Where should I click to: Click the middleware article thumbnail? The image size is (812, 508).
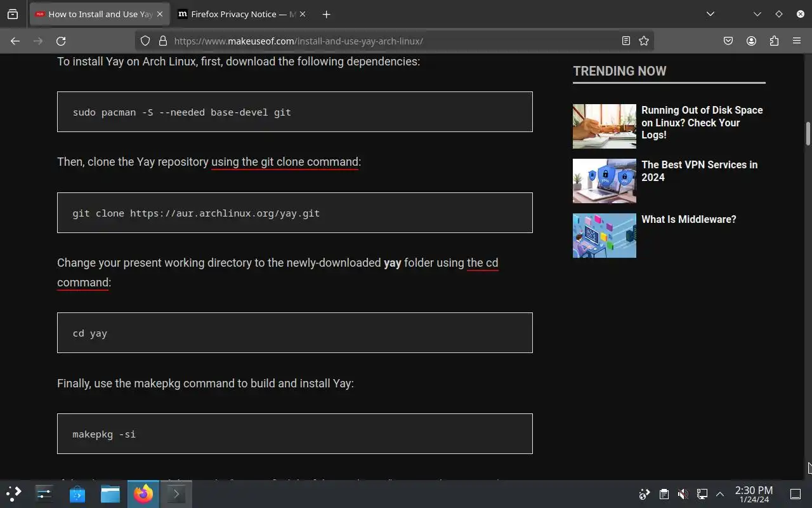click(x=605, y=236)
